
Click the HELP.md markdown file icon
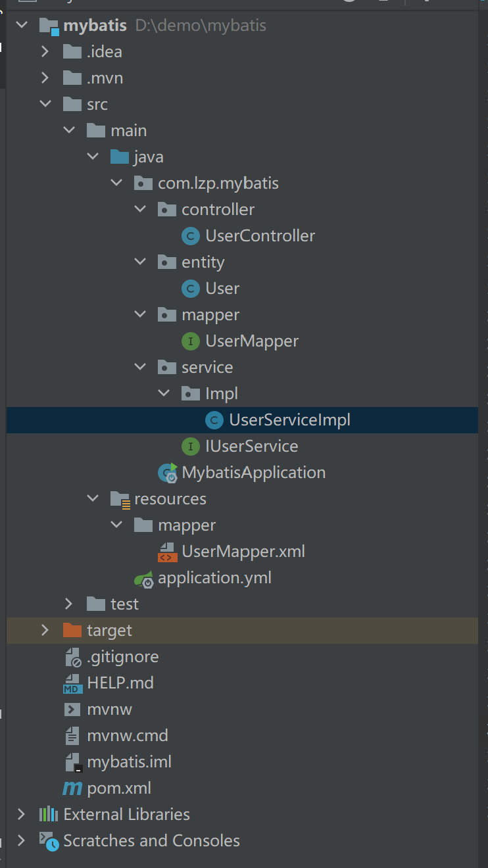(72, 683)
